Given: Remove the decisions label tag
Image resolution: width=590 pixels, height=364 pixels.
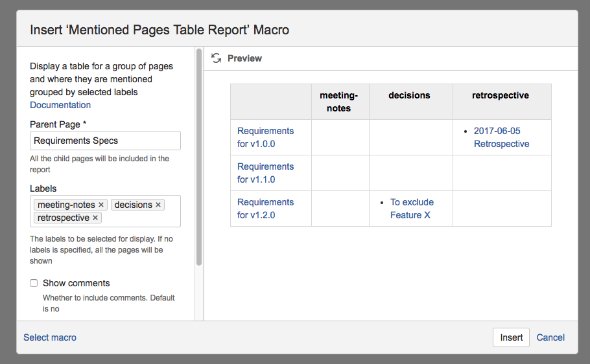Looking at the screenshot, I should pos(158,205).
